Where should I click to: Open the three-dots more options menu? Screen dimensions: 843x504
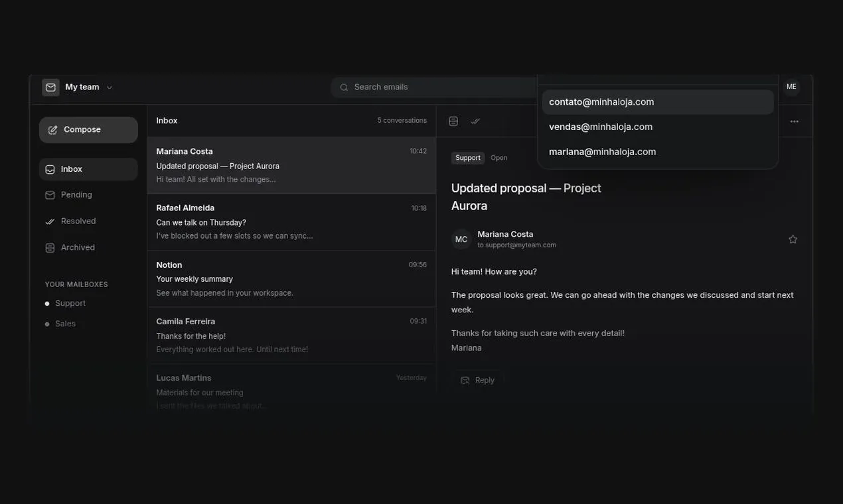coord(795,121)
